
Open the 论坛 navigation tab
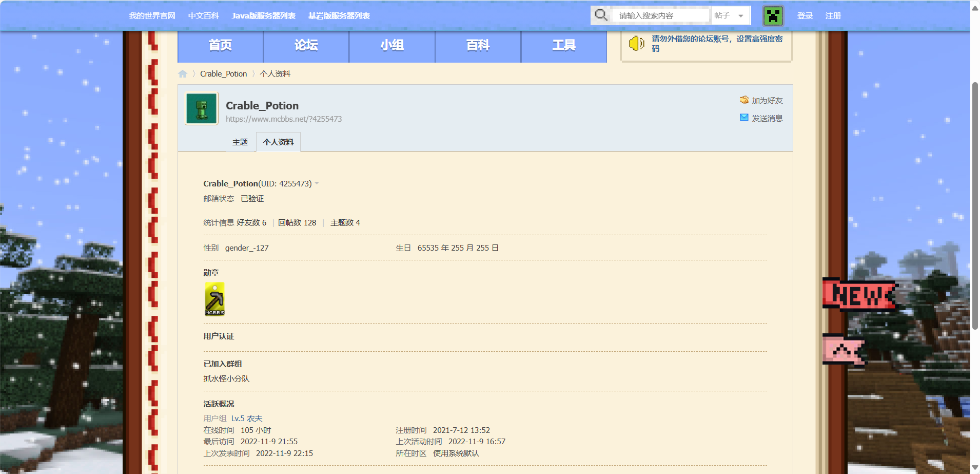point(306,46)
